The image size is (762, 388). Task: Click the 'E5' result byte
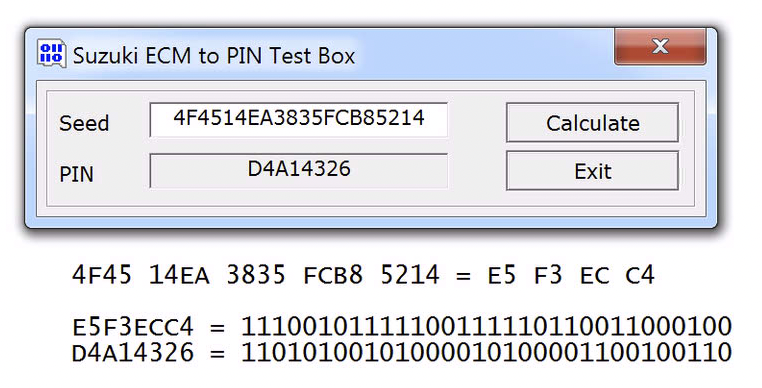tap(502, 275)
